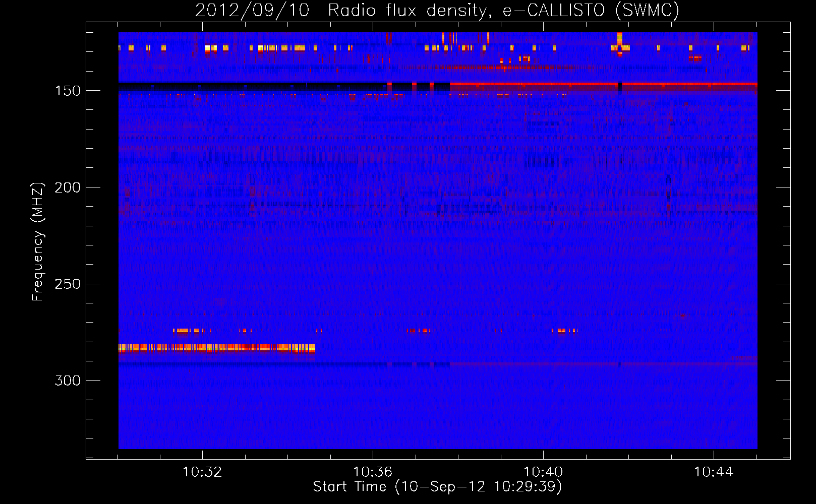Click the bright yellow band near 285 MHz
The width and height of the screenshot is (816, 504).
[x=217, y=348]
